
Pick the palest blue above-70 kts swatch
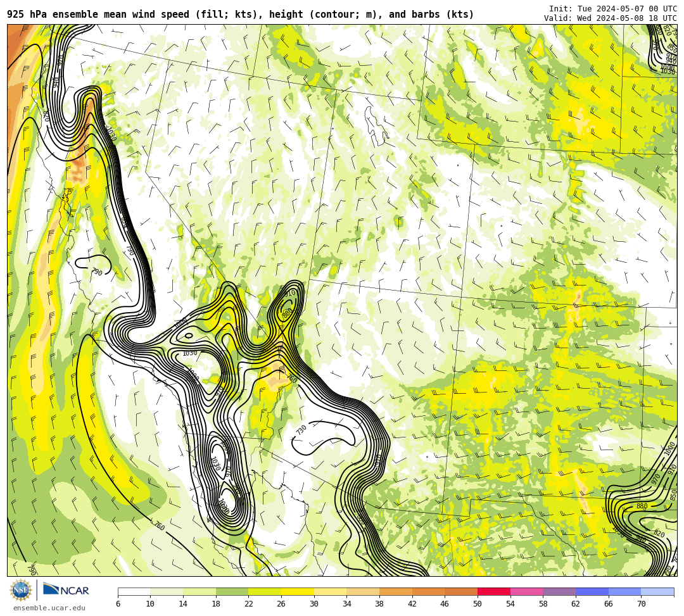657,591
